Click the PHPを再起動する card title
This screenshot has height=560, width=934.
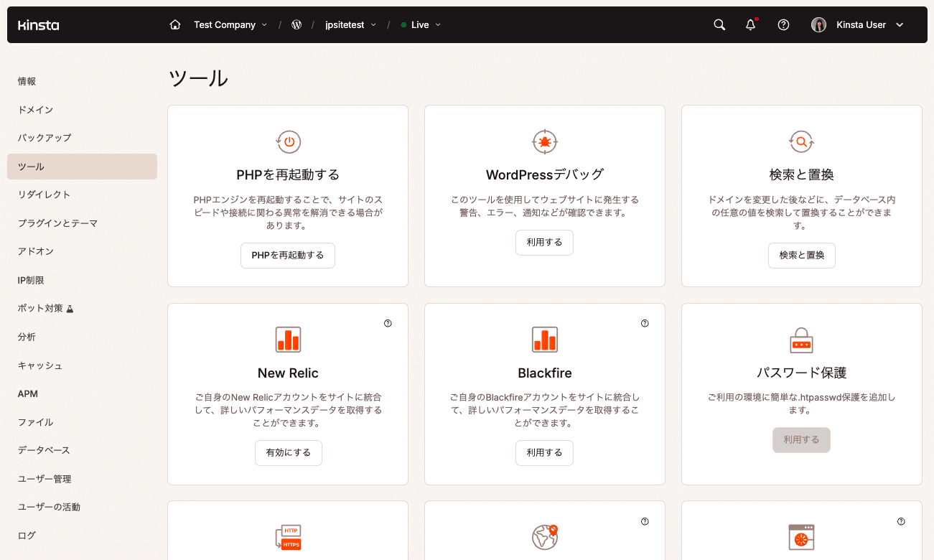click(x=288, y=175)
